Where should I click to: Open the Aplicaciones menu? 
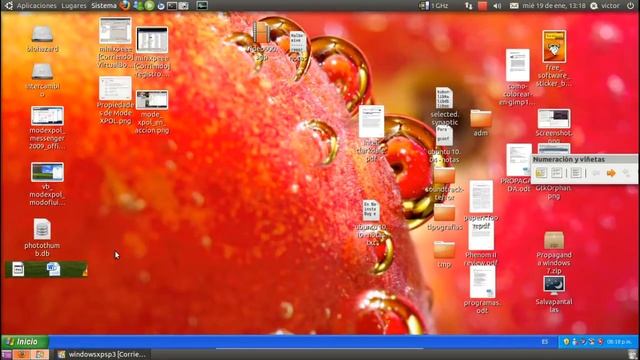[x=36, y=6]
